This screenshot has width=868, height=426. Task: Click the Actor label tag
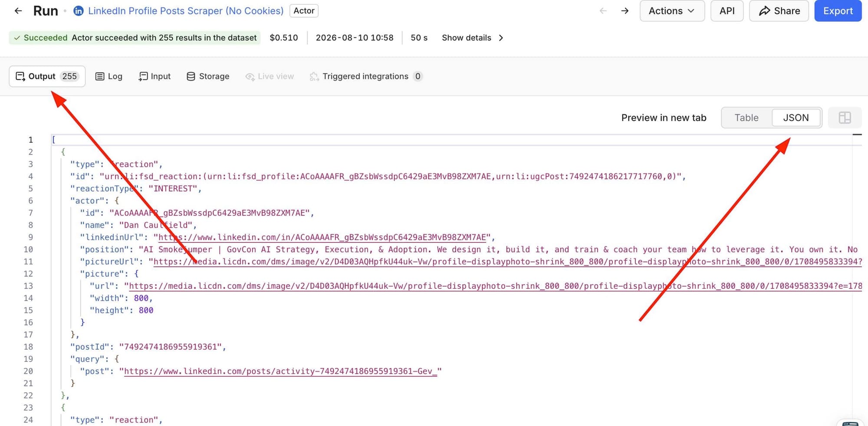coord(304,11)
